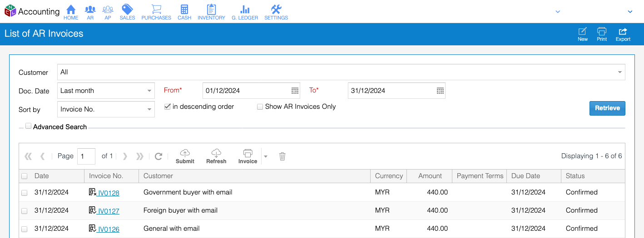This screenshot has height=238, width=644.
Task: Open the From date calendar picker
Action: coord(295,91)
